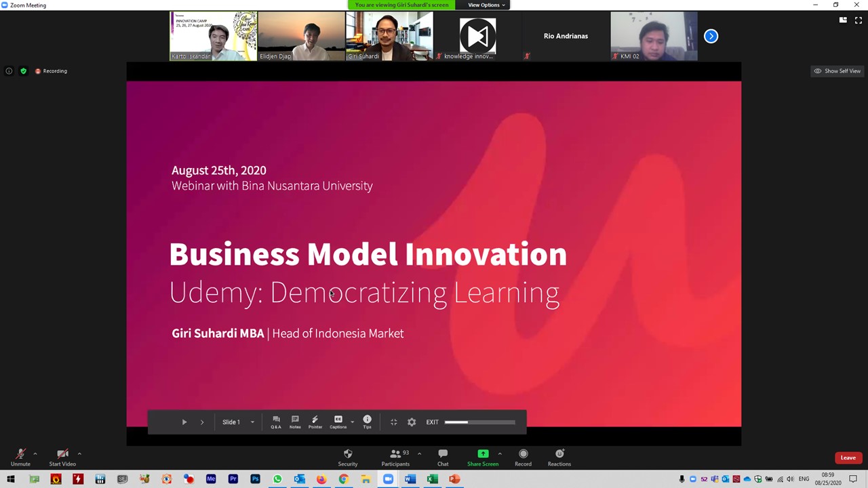Expand the Share Screen options arrow
The image size is (868, 488).
[500, 453]
